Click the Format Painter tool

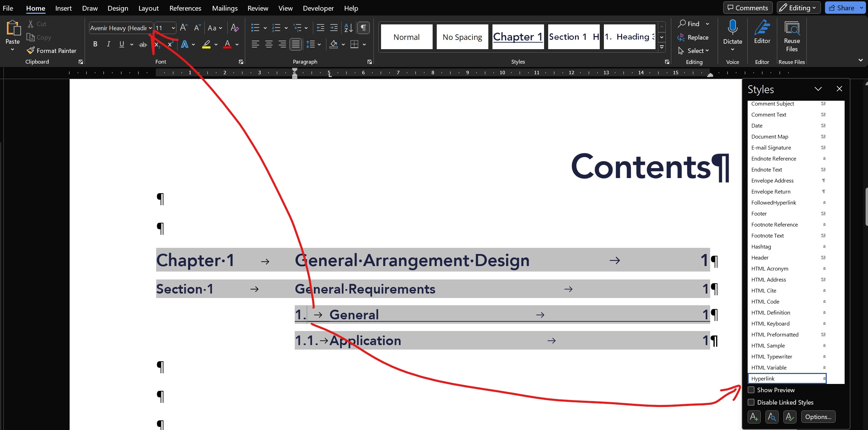(52, 51)
